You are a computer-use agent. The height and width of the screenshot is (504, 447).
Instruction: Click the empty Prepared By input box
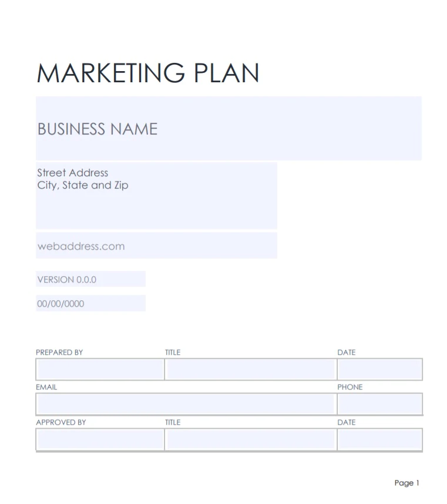[x=100, y=369]
